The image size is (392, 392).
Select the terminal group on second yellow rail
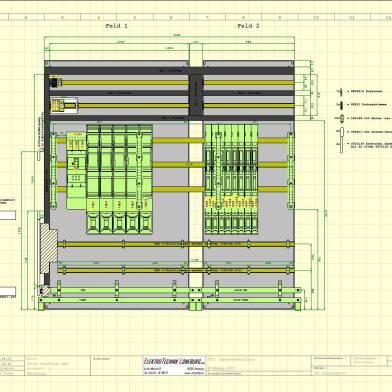pos(64,106)
